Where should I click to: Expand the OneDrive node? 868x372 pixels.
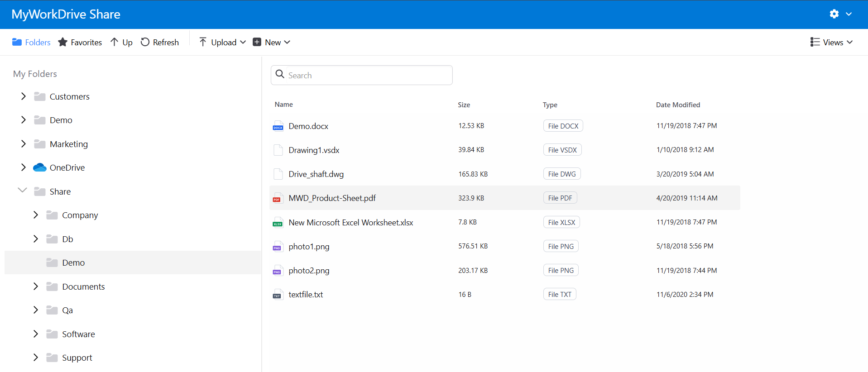[x=24, y=167]
